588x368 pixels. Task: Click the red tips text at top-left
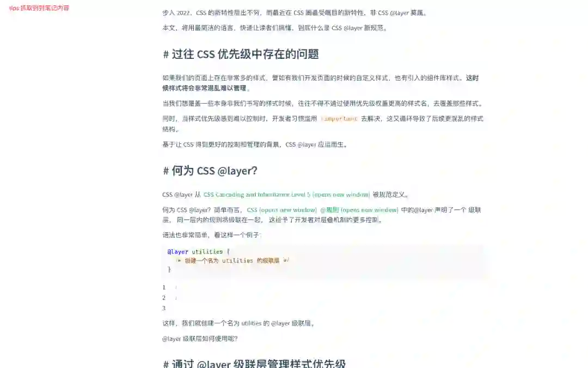pyautogui.click(x=39, y=8)
